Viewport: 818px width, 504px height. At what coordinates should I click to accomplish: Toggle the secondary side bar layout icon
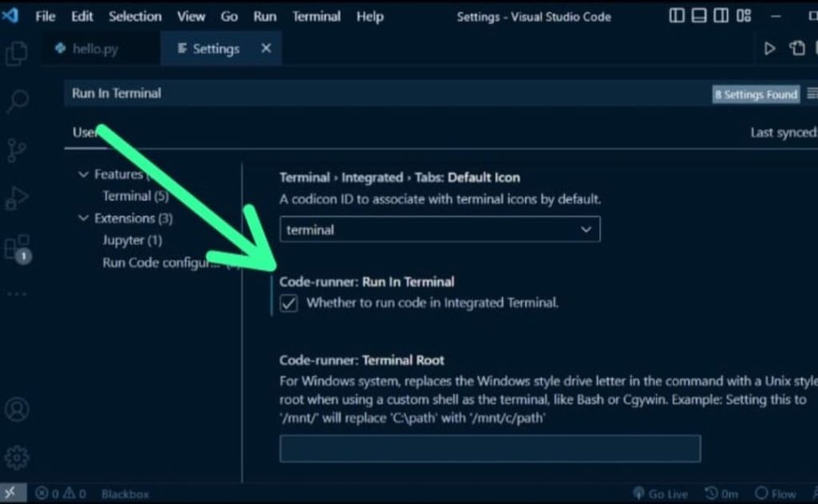click(x=721, y=16)
